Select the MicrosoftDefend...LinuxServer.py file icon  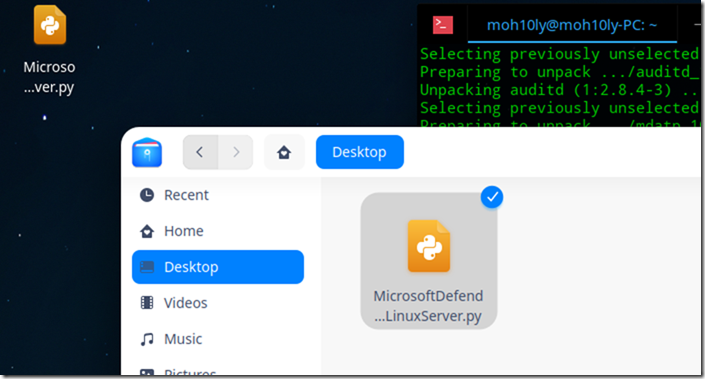point(429,246)
